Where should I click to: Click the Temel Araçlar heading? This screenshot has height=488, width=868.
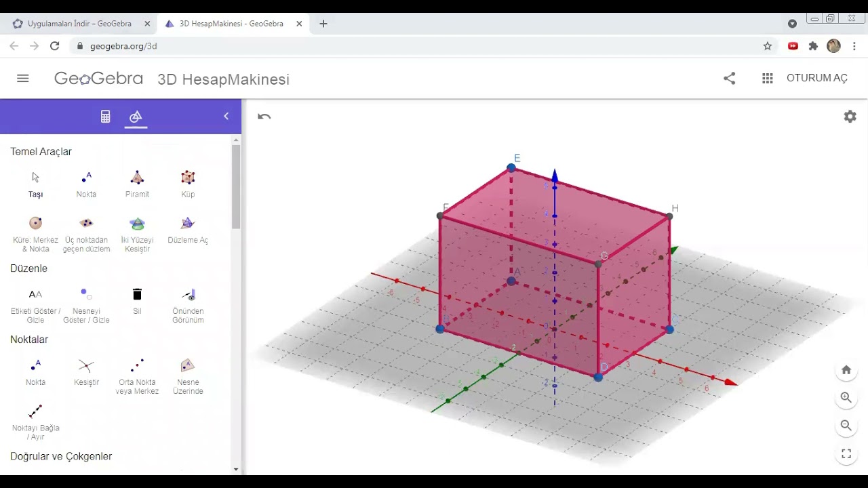tap(41, 152)
